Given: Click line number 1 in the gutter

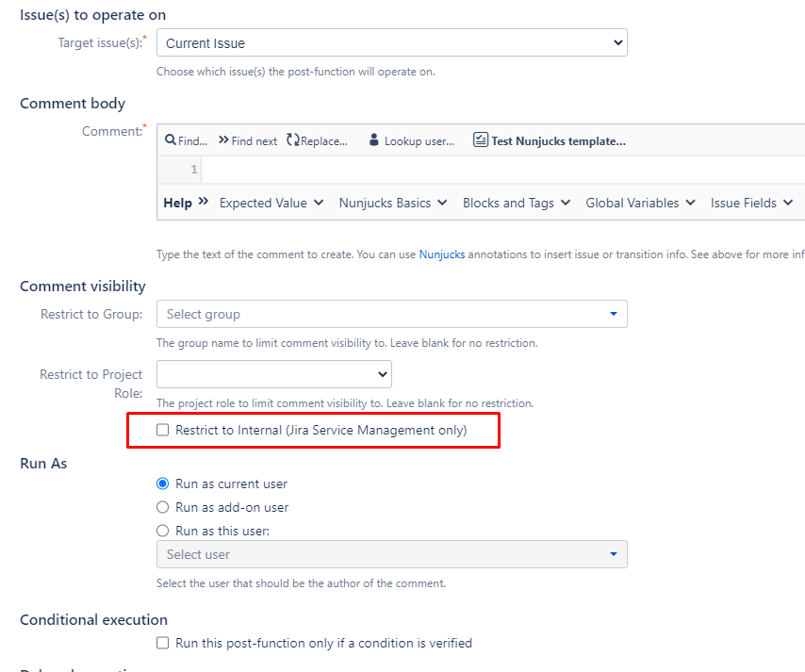Looking at the screenshot, I should (x=194, y=170).
